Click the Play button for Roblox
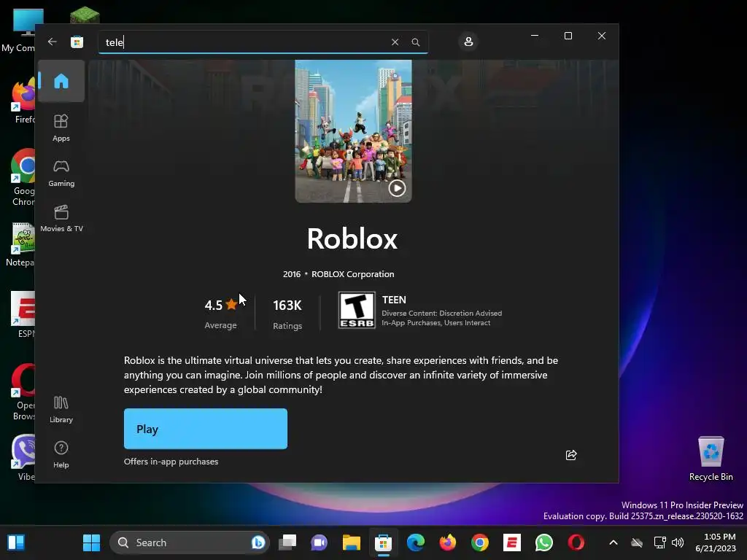The height and width of the screenshot is (560, 747). pos(205,429)
